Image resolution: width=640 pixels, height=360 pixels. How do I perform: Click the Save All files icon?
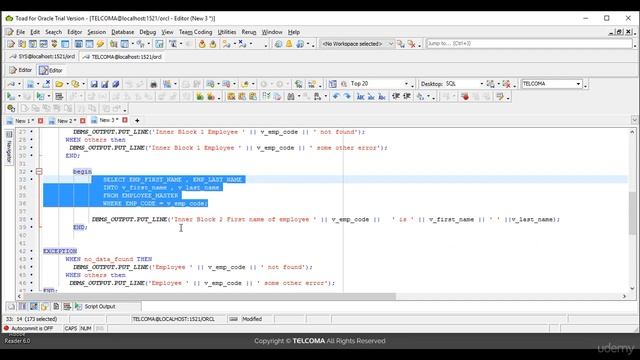tap(116, 84)
